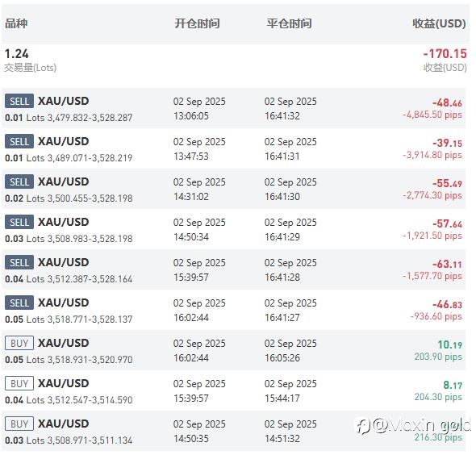The image size is (476, 455).
Task: Click the SELL badge on the 0.04 Lots trade
Action: (19, 262)
